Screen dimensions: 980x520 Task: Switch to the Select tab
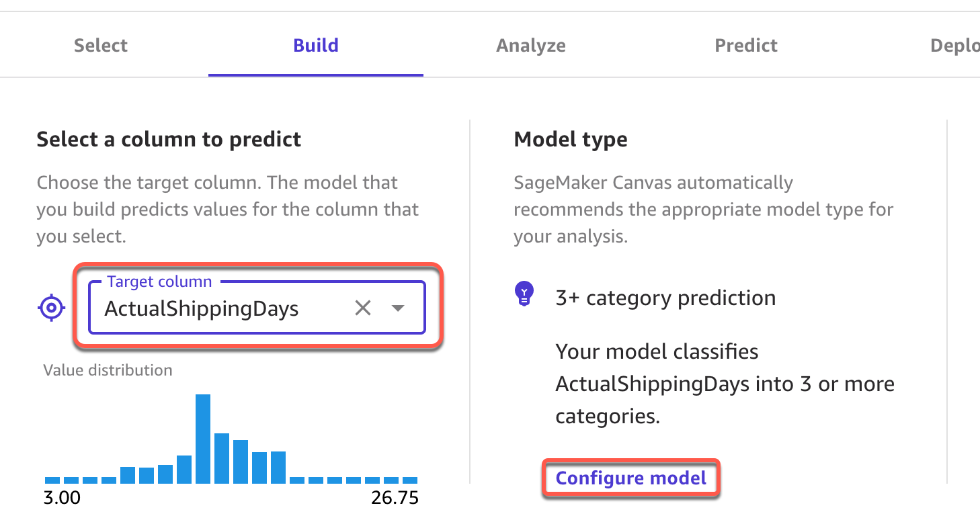[101, 46]
